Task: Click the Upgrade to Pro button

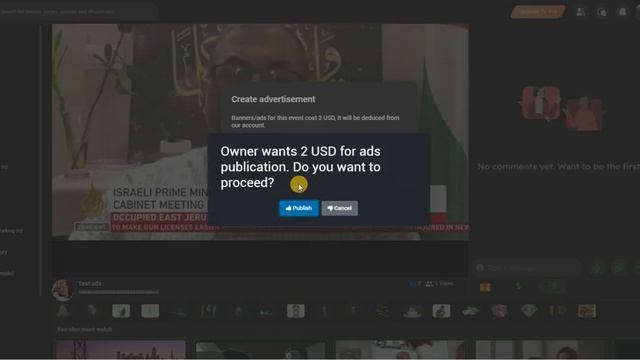Action: tap(538, 11)
